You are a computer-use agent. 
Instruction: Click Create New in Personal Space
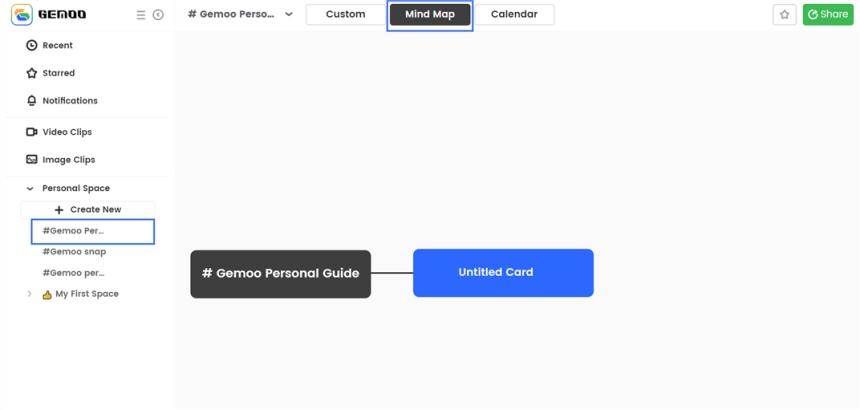[x=88, y=210]
